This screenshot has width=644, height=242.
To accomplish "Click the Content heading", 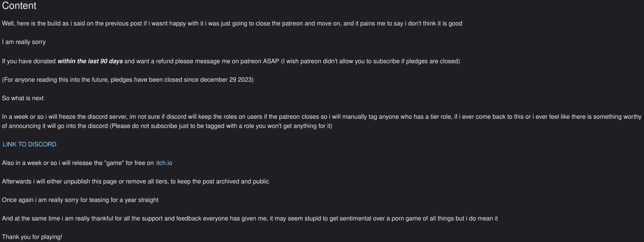I will pyautogui.click(x=19, y=6).
